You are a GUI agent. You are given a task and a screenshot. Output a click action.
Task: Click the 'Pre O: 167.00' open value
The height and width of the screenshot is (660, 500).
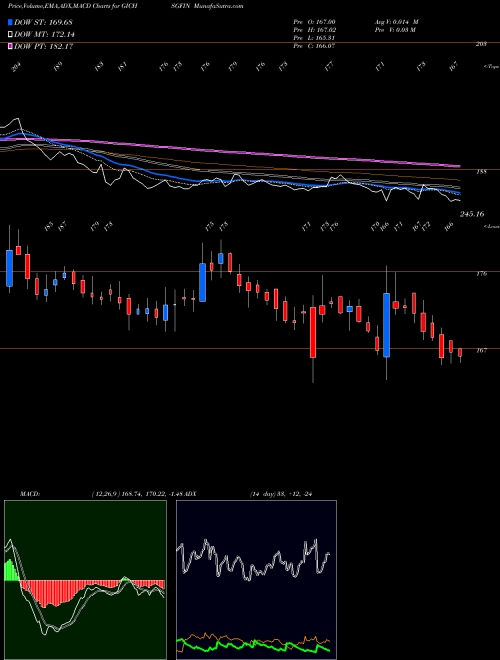tap(314, 22)
